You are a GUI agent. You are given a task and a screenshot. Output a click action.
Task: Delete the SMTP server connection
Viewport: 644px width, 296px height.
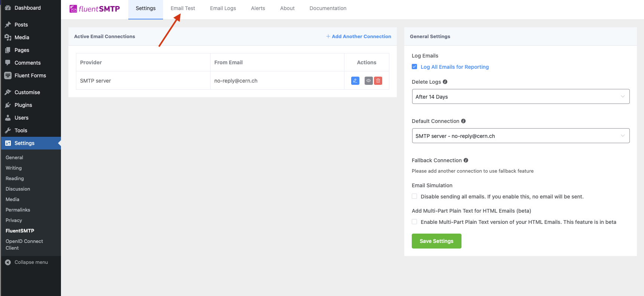click(378, 81)
